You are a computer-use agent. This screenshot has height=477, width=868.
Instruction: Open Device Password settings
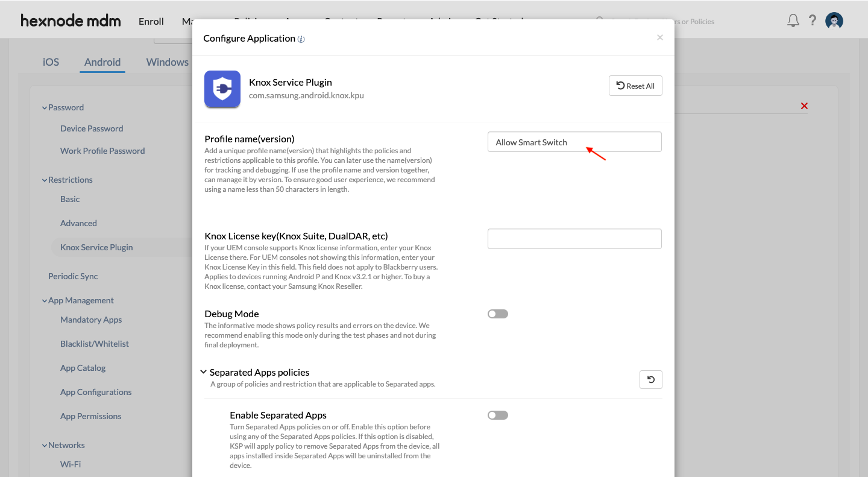click(92, 128)
